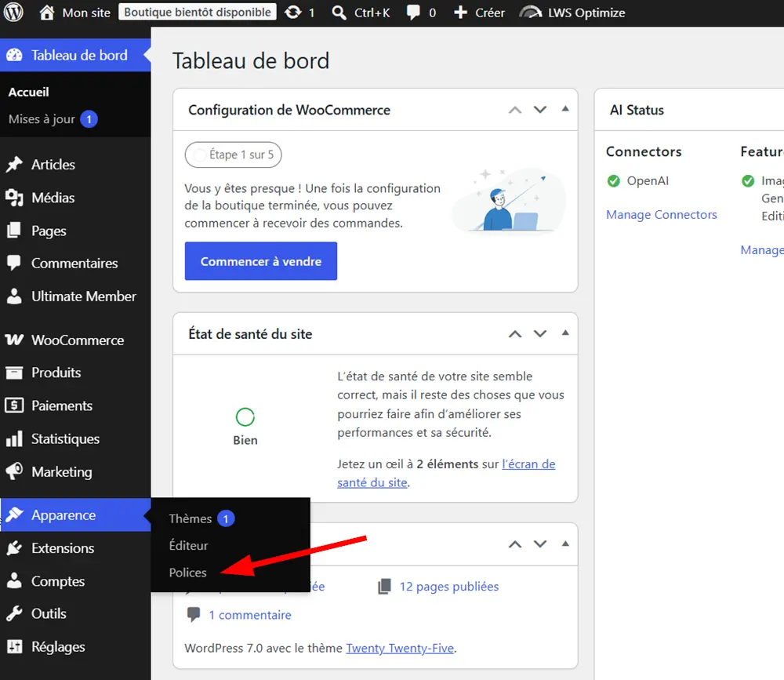Click the Outils wrench icon
This screenshot has height=680, width=784.
pyautogui.click(x=14, y=613)
